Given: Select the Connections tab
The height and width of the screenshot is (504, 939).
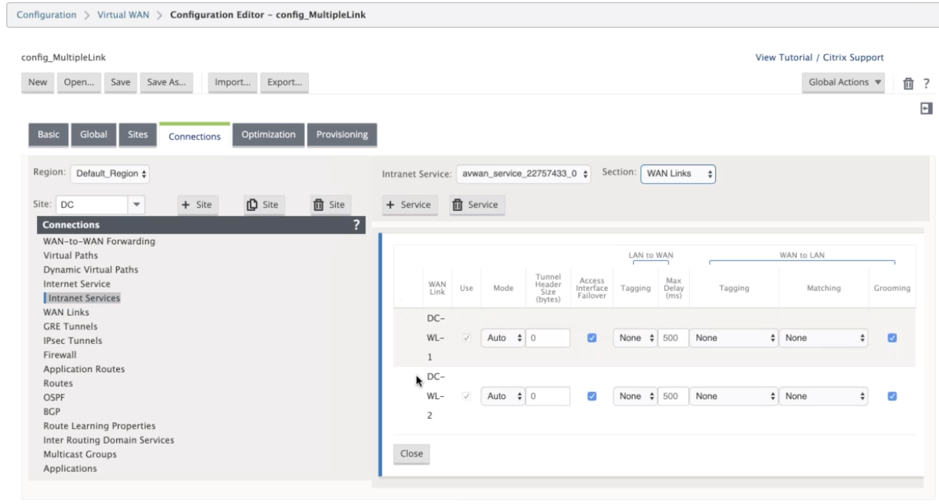Looking at the screenshot, I should 195,136.
